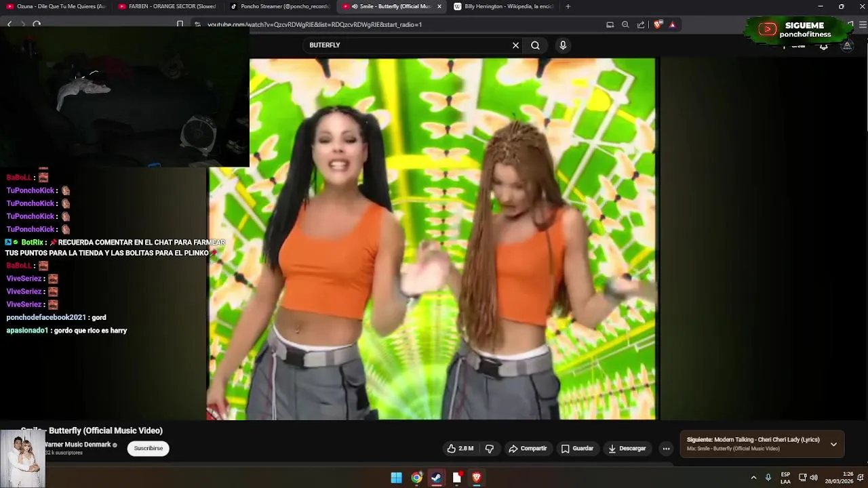Open the volume control in system tray
The height and width of the screenshot is (488, 868).
coord(814,478)
